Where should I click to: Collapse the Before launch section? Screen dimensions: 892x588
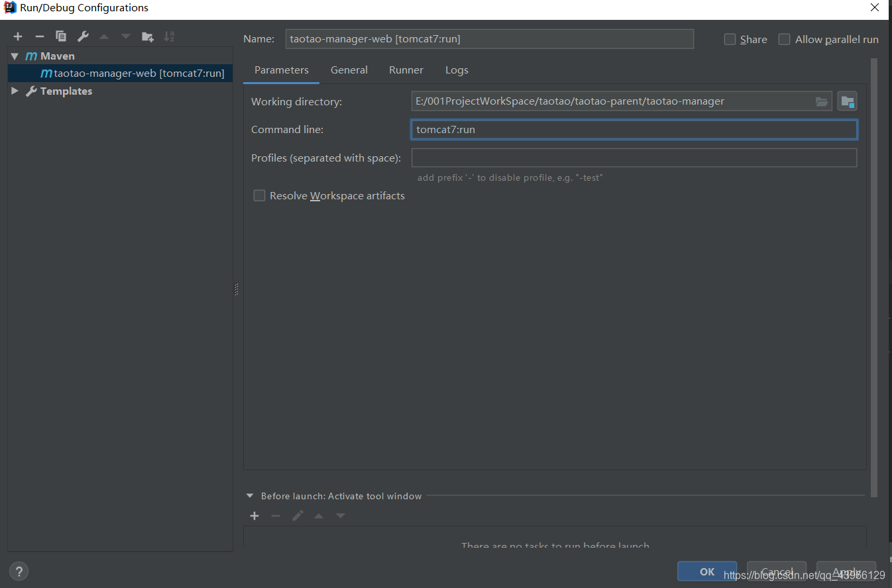[250, 496]
